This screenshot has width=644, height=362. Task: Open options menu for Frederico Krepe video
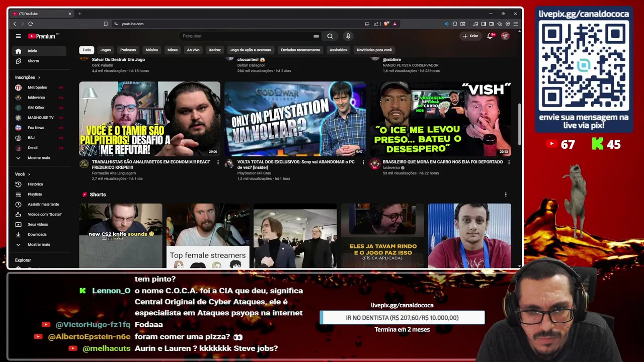click(218, 162)
